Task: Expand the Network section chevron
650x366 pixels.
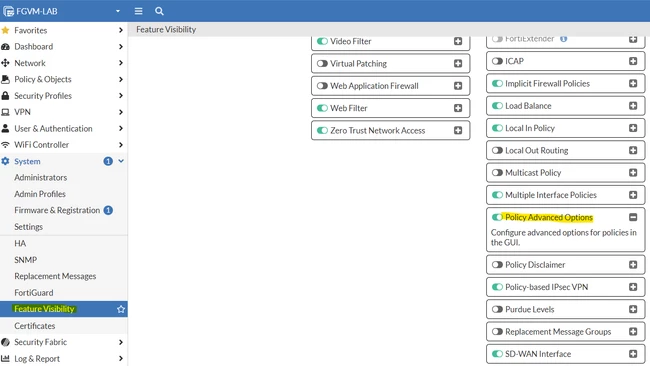Action: (121, 63)
